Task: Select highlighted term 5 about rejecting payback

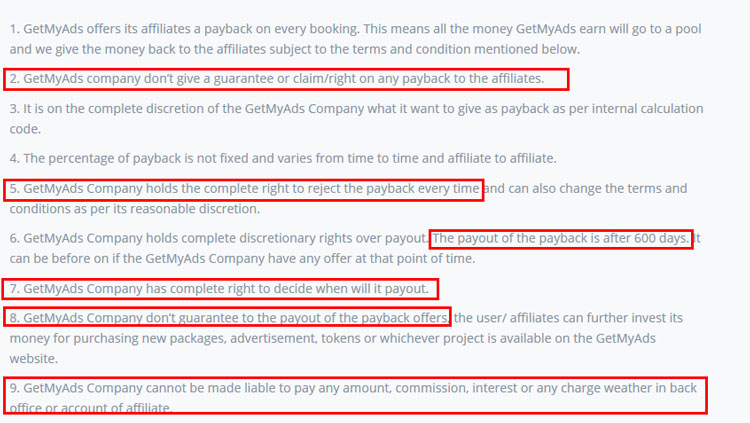Action: point(244,189)
